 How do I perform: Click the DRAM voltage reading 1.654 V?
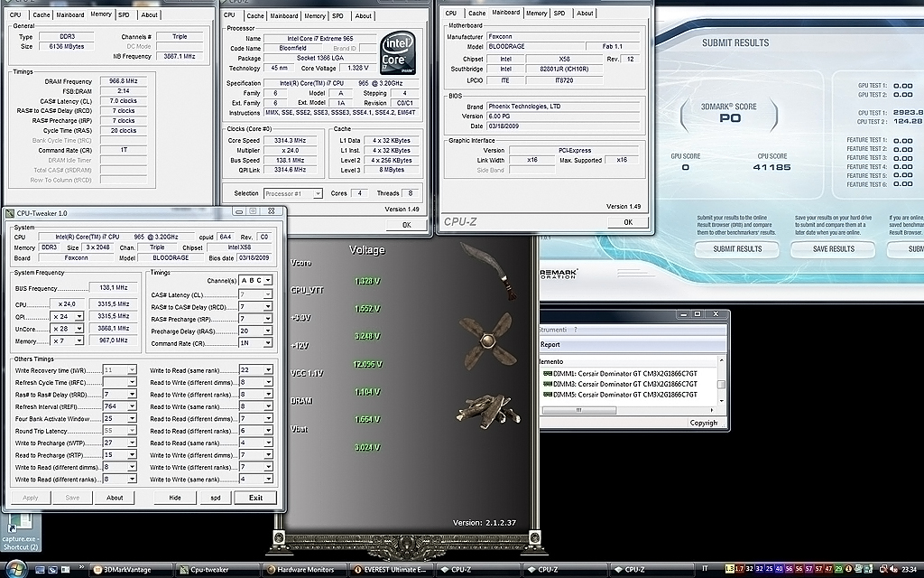[367, 420]
